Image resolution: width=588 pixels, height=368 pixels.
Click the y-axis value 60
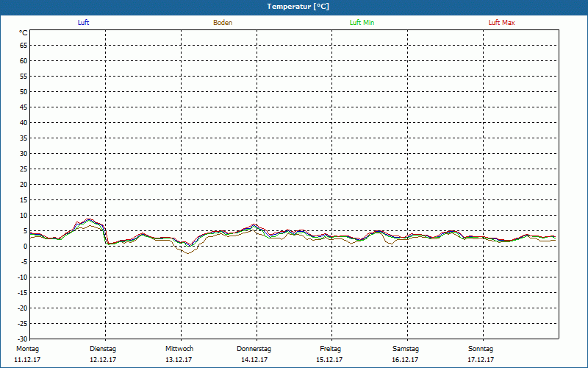tap(24, 61)
